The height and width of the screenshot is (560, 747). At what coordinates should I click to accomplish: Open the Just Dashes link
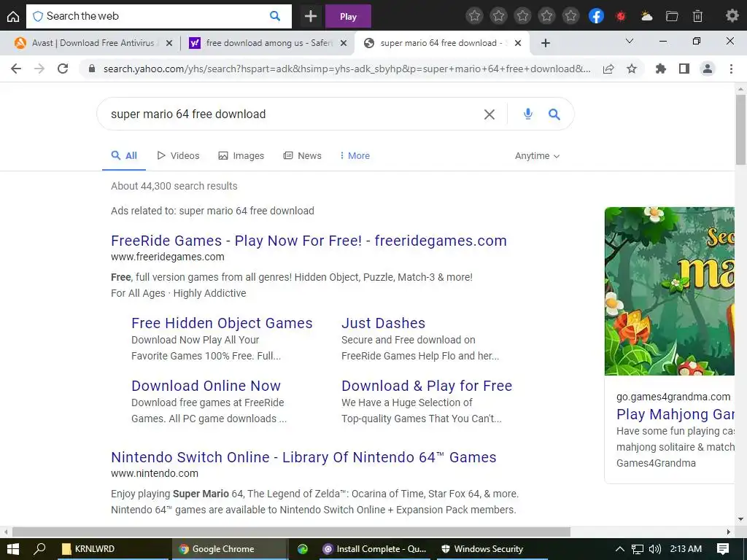[x=384, y=323]
